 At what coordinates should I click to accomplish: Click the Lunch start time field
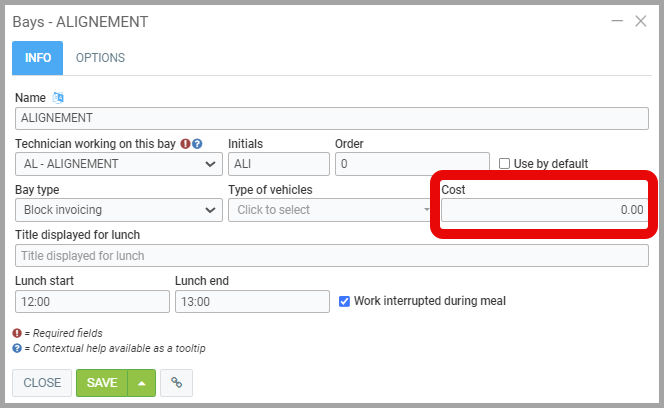click(92, 302)
